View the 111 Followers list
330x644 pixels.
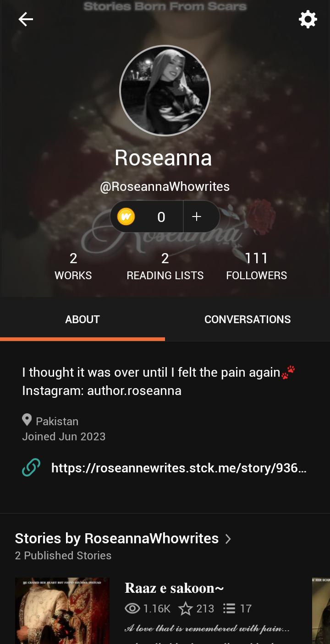click(x=257, y=266)
